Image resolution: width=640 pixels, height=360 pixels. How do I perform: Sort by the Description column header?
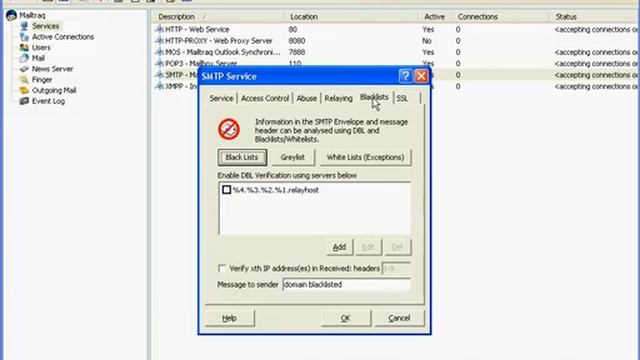point(219,17)
